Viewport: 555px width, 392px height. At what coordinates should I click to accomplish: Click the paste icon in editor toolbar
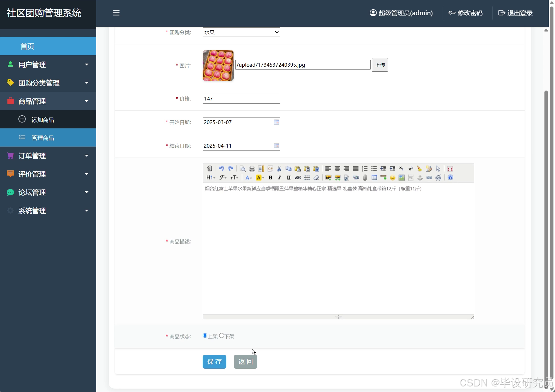pyautogui.click(x=298, y=169)
